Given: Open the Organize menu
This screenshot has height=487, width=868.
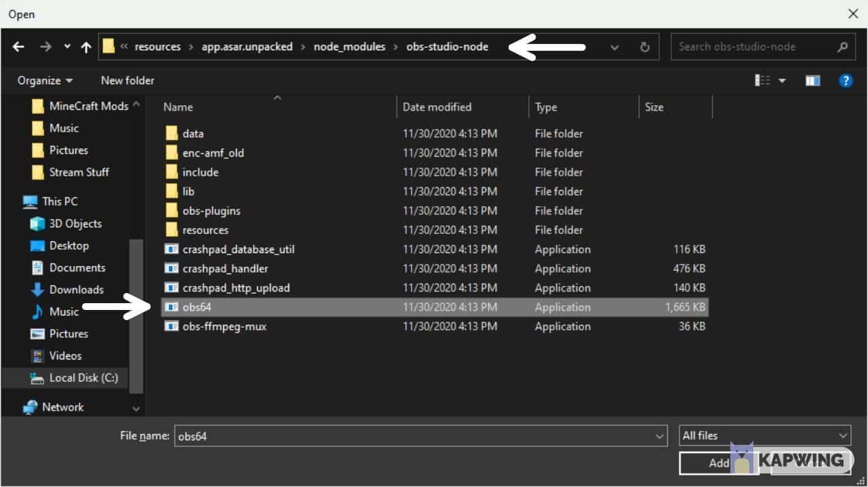Looking at the screenshot, I should [45, 80].
